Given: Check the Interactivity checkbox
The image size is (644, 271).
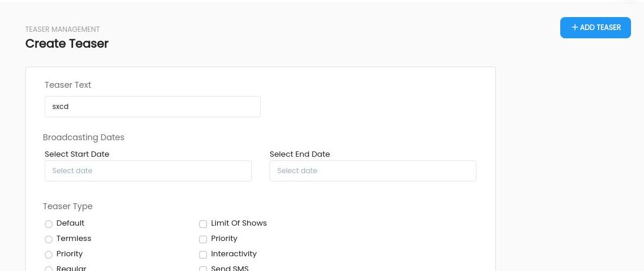Looking at the screenshot, I should click(x=203, y=255).
